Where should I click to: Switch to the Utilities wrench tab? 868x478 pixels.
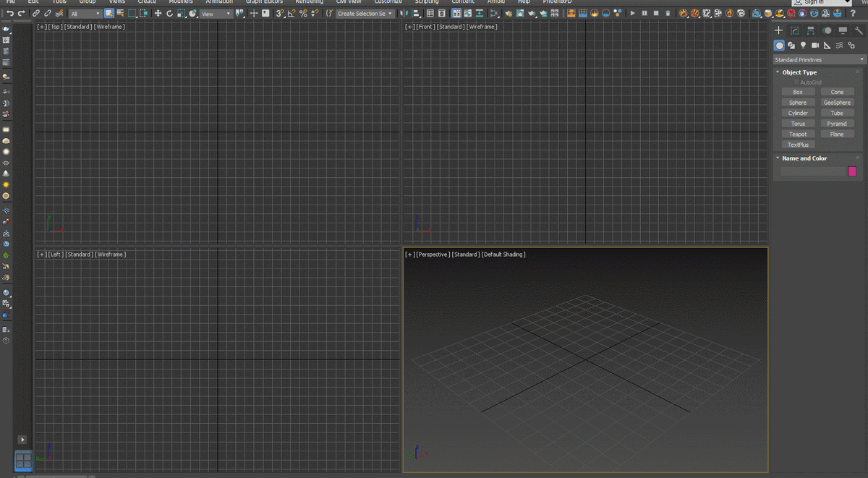click(x=859, y=30)
